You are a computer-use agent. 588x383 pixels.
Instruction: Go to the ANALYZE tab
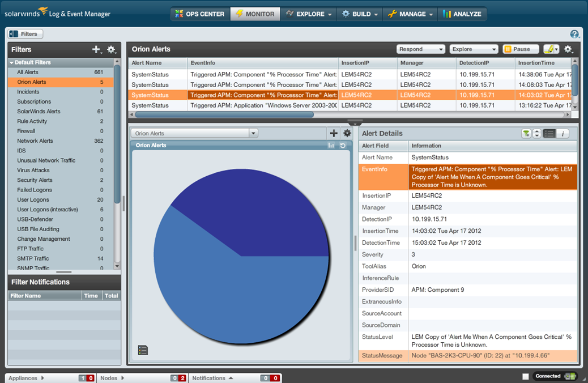462,14
